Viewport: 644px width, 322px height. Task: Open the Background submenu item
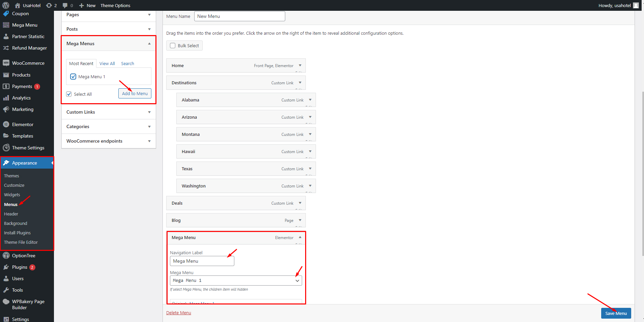[16, 223]
